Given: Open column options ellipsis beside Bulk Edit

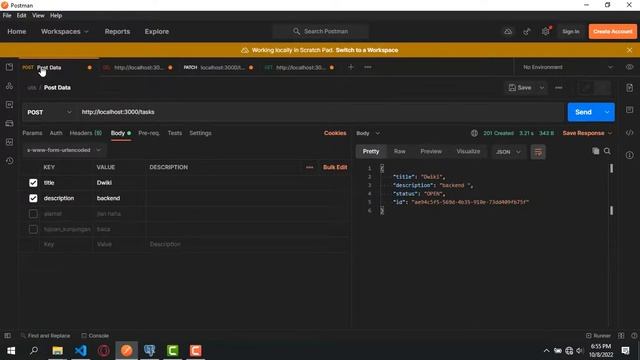Looking at the screenshot, I should pos(310,167).
